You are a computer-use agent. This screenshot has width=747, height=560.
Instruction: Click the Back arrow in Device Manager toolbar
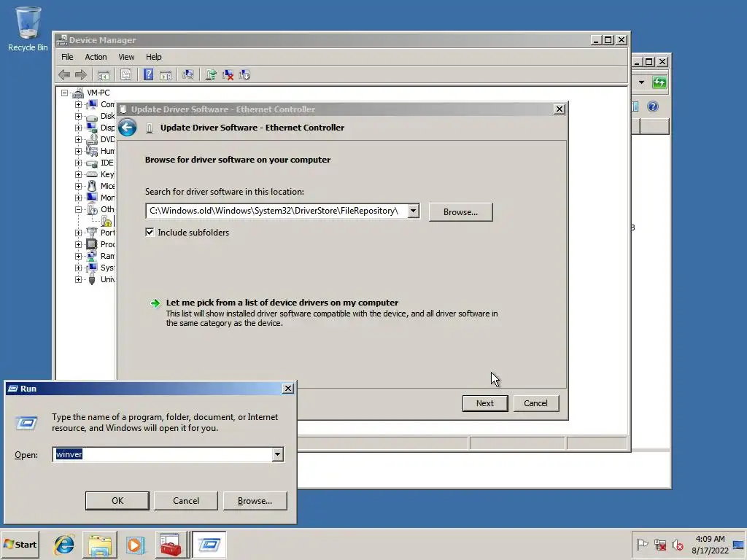[x=64, y=75]
